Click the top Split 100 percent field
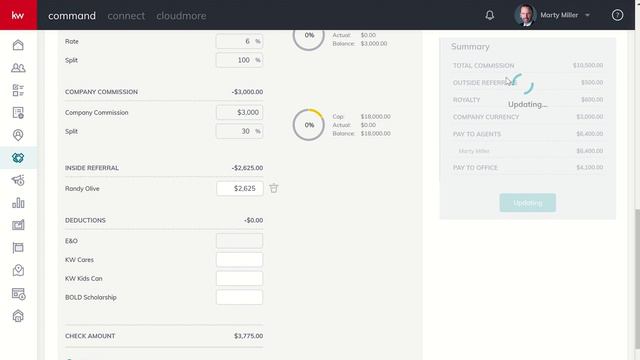 239,60
